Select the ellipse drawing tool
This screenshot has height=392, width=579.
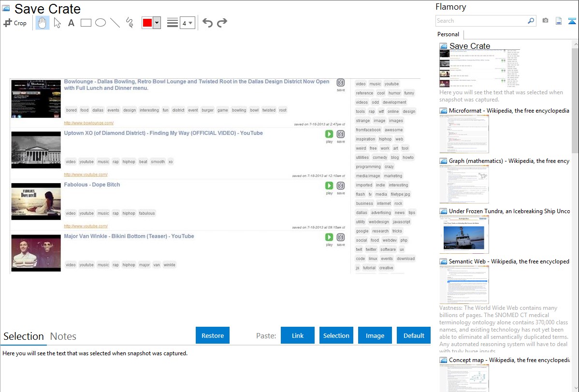[101, 23]
